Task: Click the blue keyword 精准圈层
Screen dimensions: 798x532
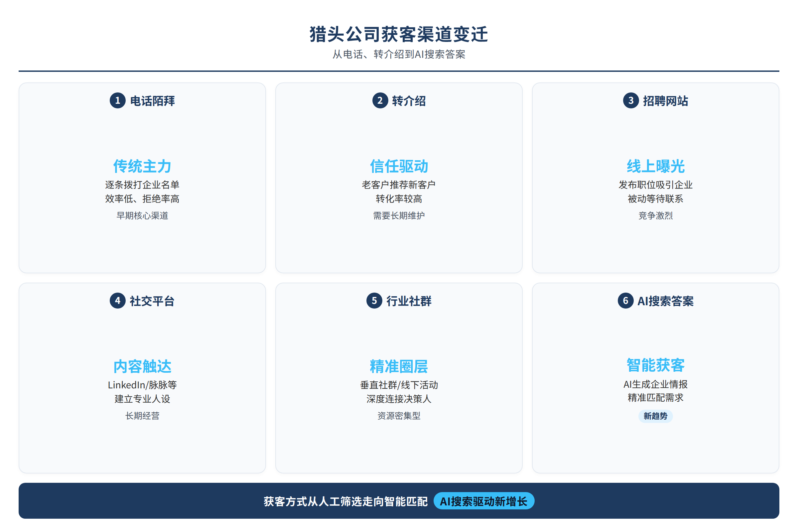Action: (x=399, y=366)
